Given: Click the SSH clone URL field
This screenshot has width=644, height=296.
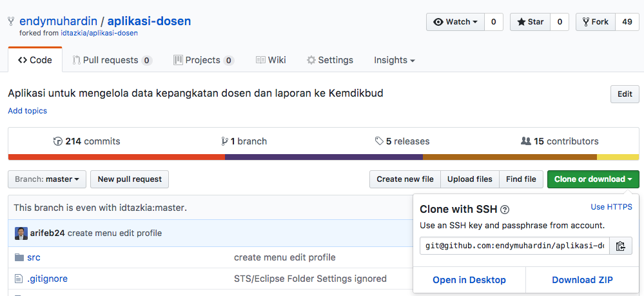Looking at the screenshot, I should coord(514,246).
